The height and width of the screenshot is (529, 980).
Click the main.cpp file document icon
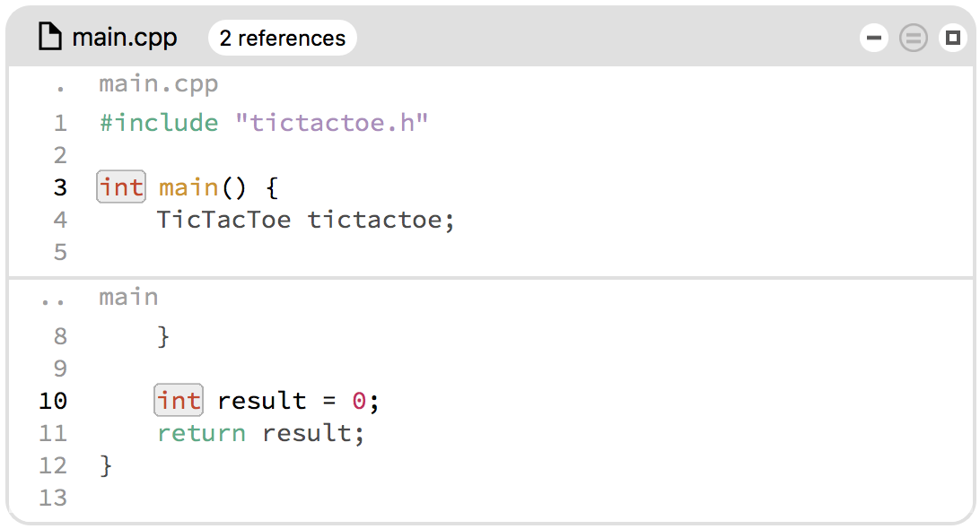pos(50,37)
